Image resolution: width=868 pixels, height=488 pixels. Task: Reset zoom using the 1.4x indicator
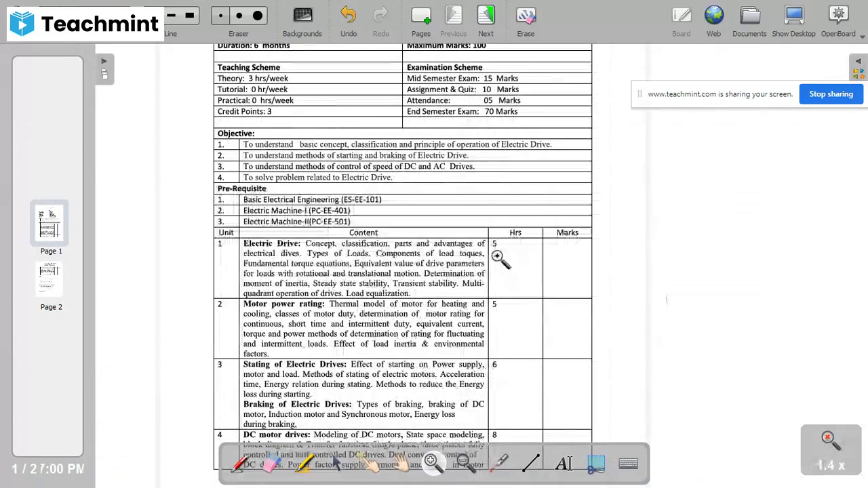(x=830, y=449)
